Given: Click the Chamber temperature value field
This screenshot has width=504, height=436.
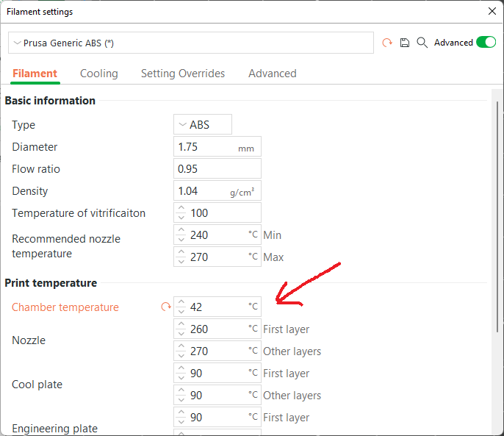Looking at the screenshot, I should [217, 307].
